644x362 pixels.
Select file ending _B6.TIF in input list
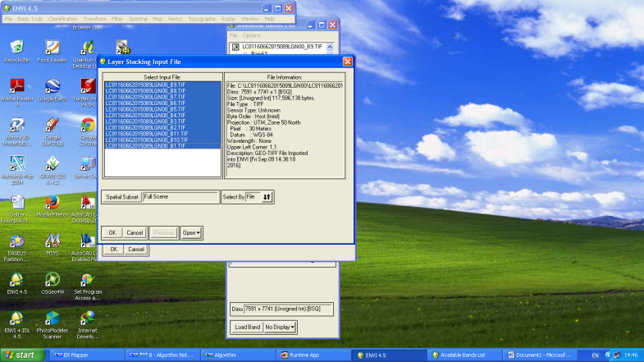click(x=162, y=103)
